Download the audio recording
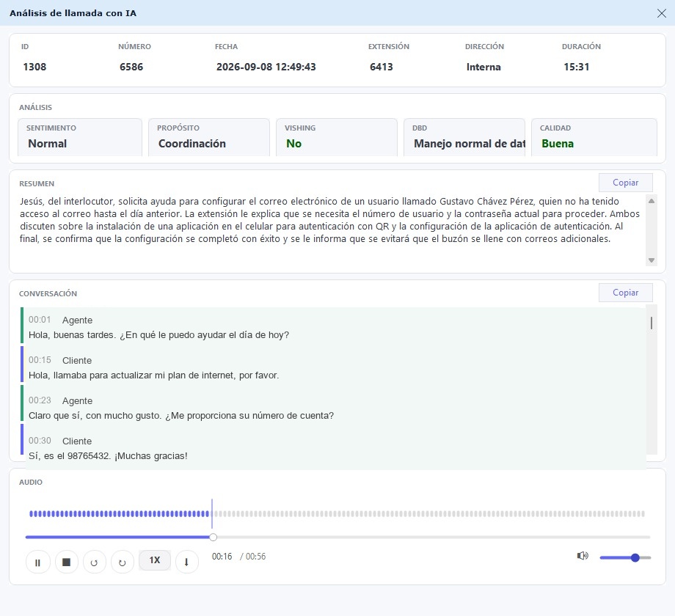 (186, 562)
